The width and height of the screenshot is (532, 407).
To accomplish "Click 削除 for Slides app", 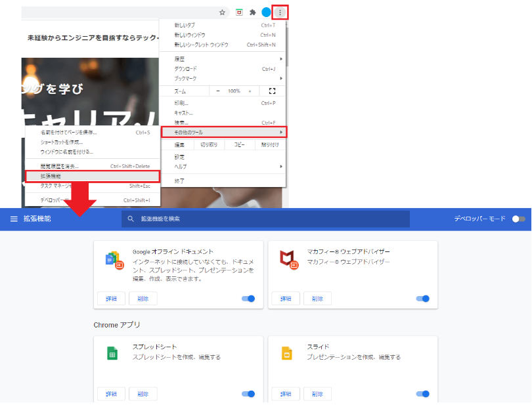I will pyautogui.click(x=317, y=394).
